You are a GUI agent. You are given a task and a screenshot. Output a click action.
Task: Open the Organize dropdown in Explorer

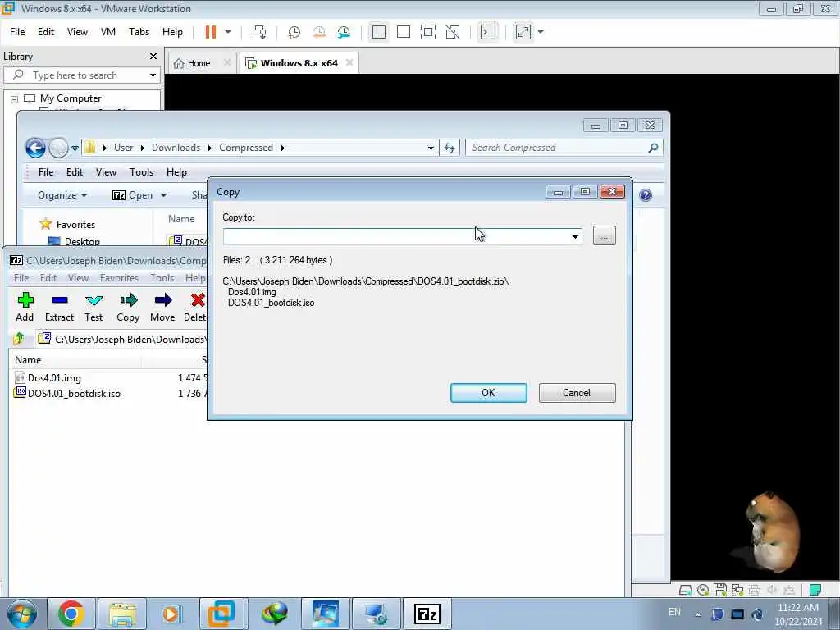click(x=62, y=195)
